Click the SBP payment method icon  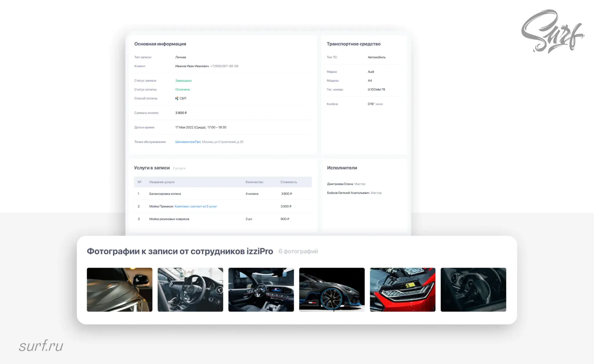(177, 98)
